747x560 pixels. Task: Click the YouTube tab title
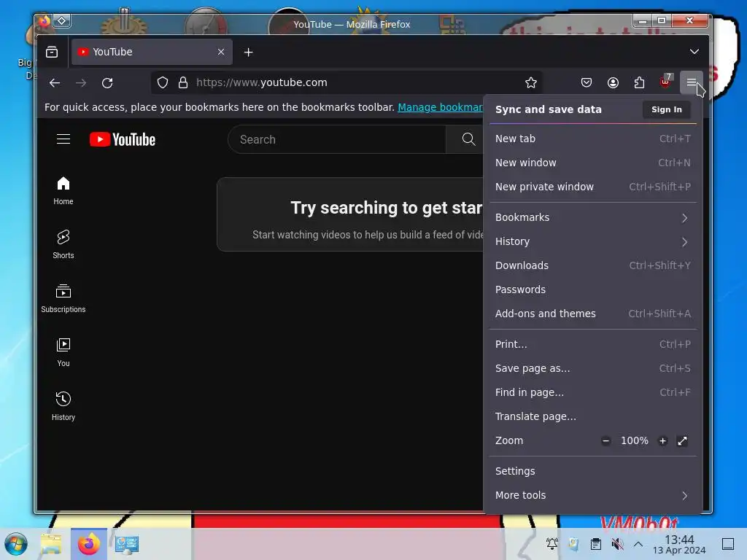click(113, 52)
